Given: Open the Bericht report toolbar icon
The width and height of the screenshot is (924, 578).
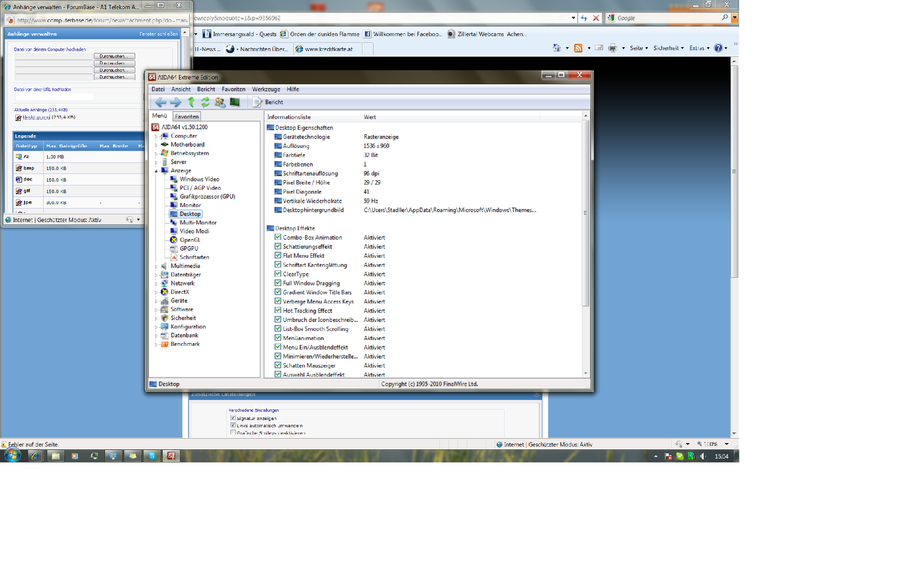Looking at the screenshot, I should (x=258, y=102).
